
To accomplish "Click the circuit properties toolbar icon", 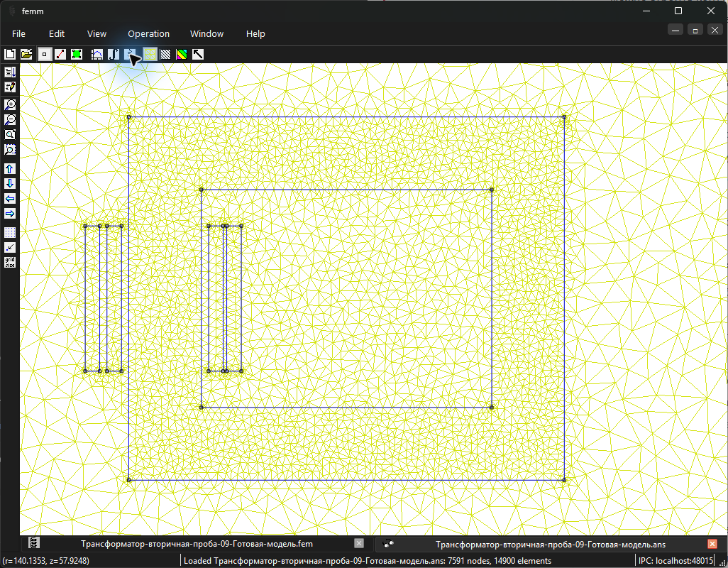I will coord(131,55).
